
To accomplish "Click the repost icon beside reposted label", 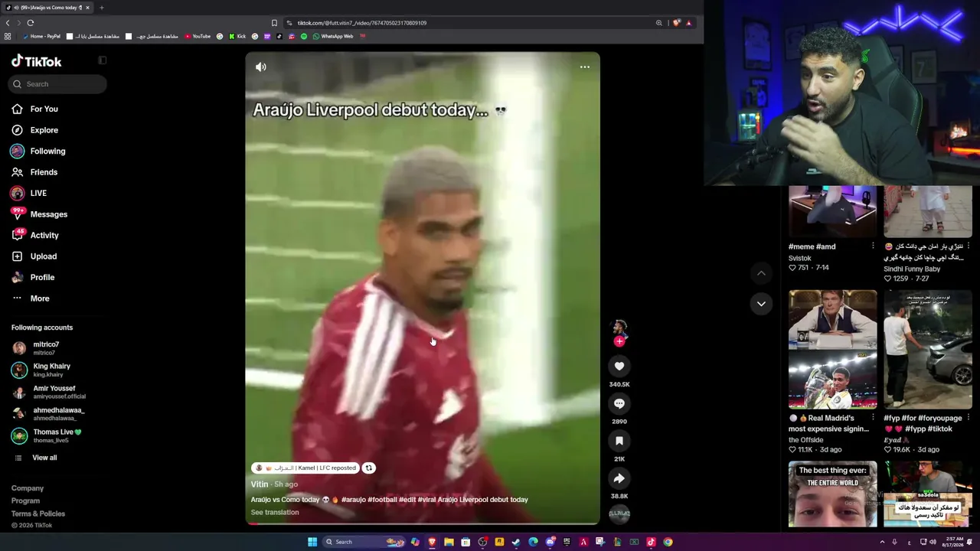I will [368, 468].
